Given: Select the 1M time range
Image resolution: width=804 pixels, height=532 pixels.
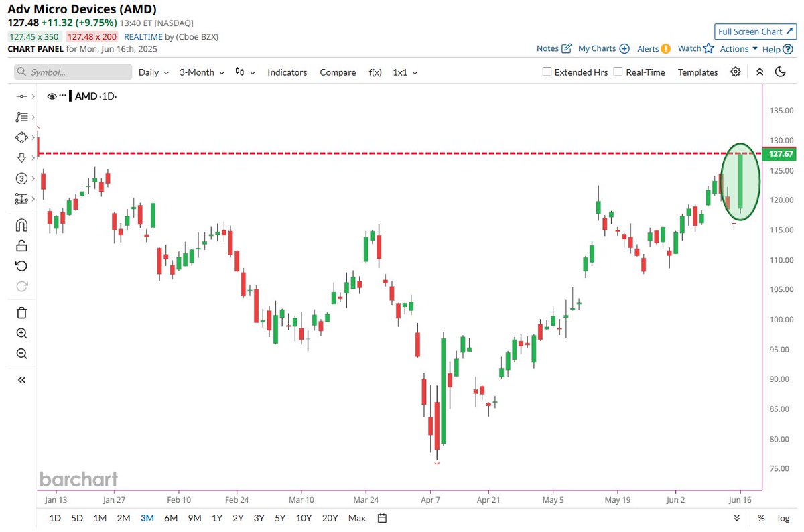Looking at the screenshot, I should (100, 518).
